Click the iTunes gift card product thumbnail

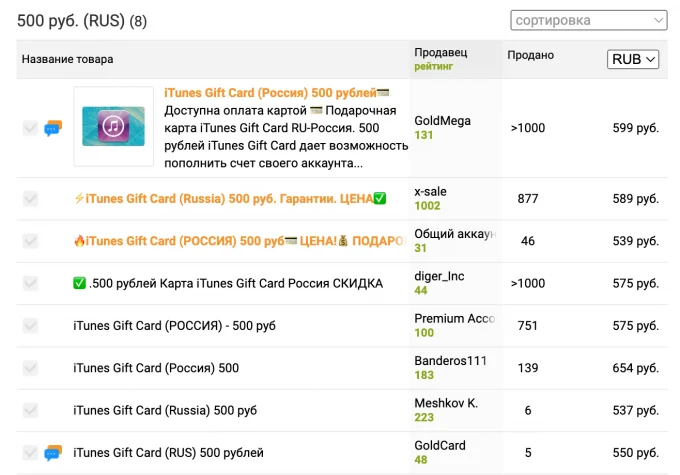tap(114, 126)
